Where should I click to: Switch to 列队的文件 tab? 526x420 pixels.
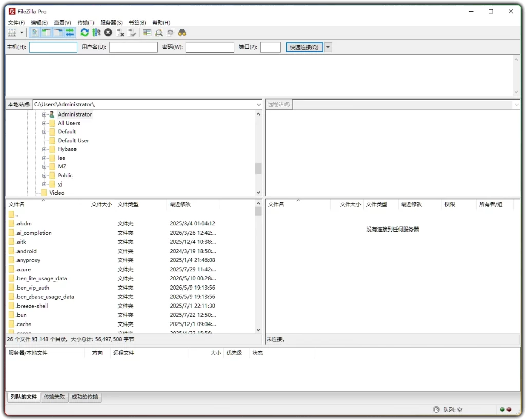click(x=24, y=397)
